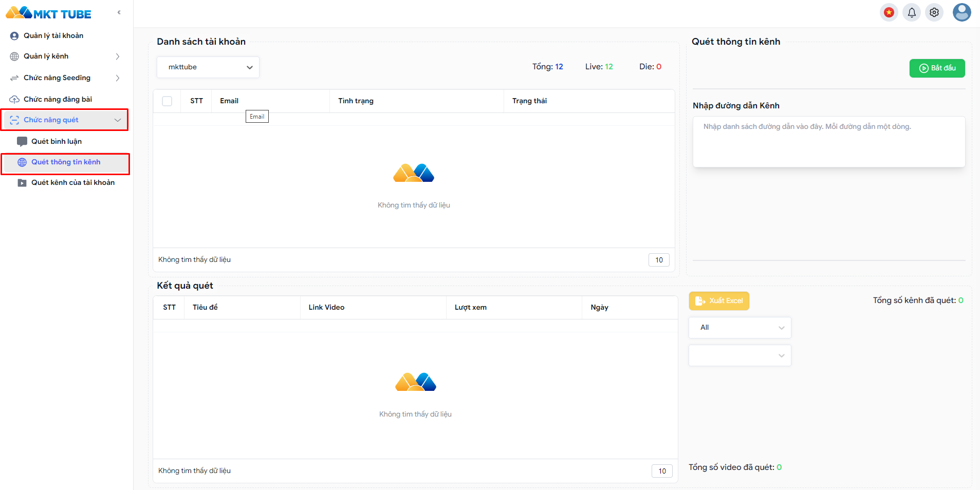Viewport: 980px width, 490px height.
Task: Open the All filter dropdown
Action: click(739, 328)
